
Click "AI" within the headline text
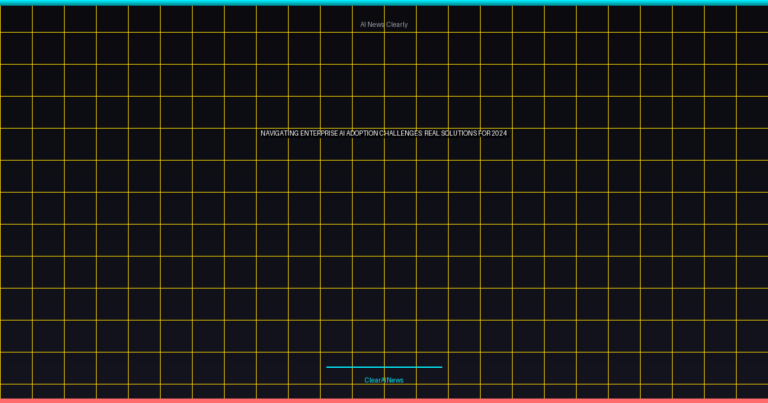click(342, 133)
